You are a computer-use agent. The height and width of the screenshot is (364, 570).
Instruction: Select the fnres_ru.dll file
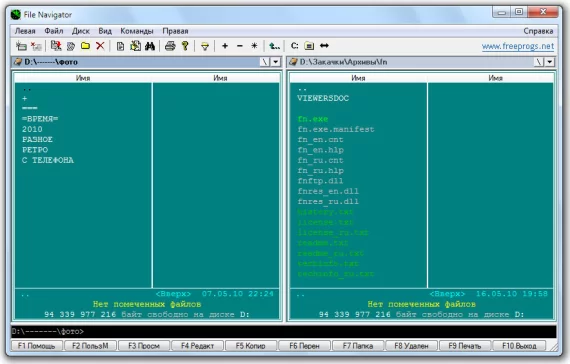coord(328,201)
